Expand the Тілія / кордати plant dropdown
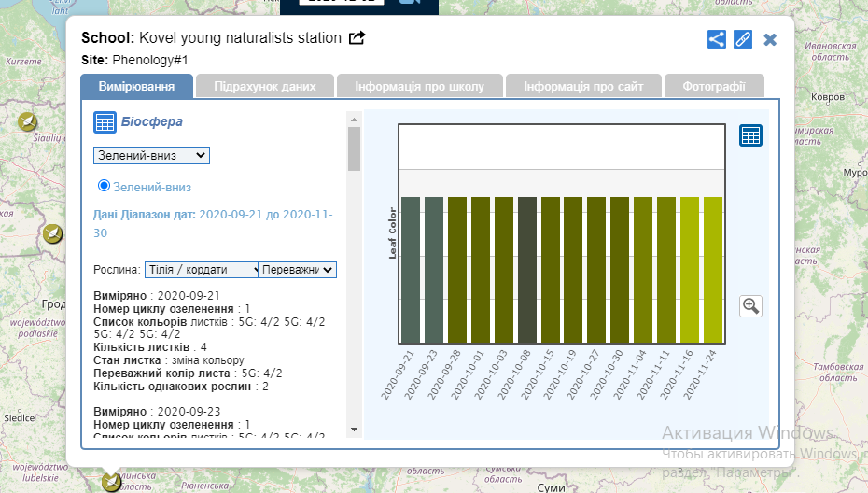 [x=202, y=269]
